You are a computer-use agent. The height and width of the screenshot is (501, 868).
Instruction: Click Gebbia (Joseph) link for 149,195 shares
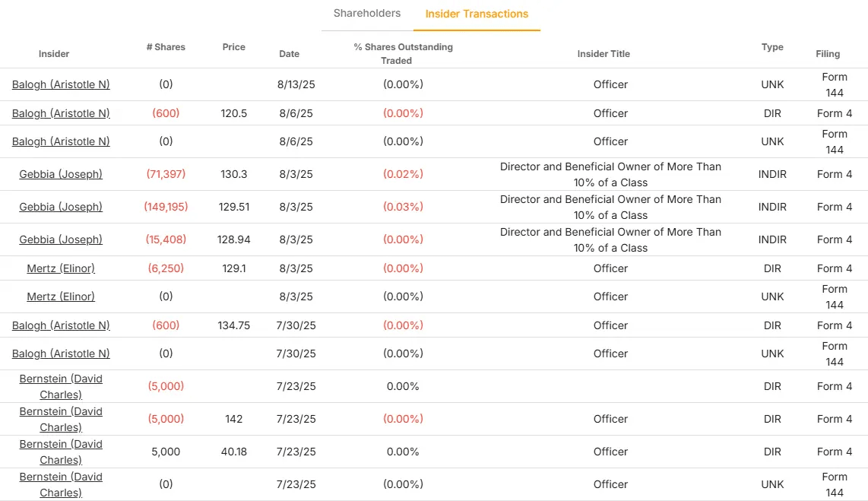(61, 207)
